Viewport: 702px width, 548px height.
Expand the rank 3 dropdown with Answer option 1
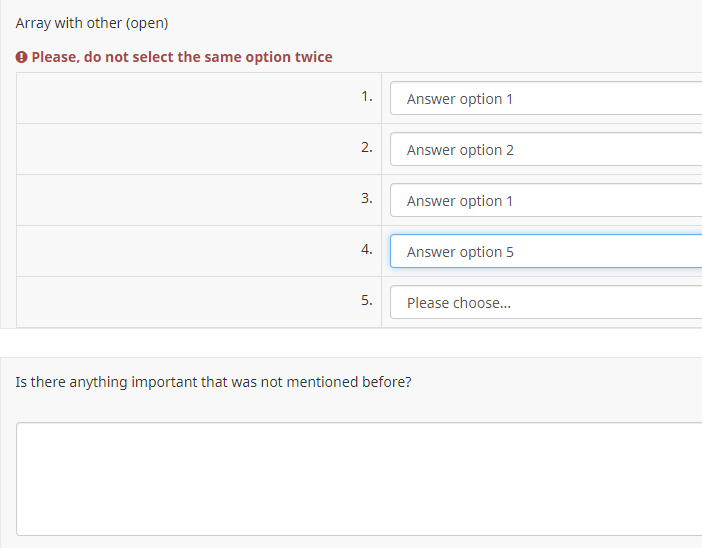[546, 201]
